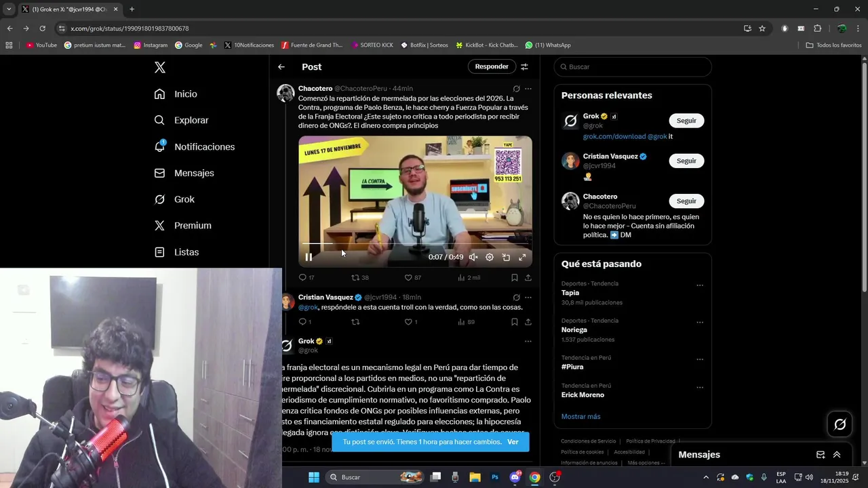This screenshot has width=868, height=488.
Task: Expand the Mensajes drawer
Action: (x=837, y=455)
